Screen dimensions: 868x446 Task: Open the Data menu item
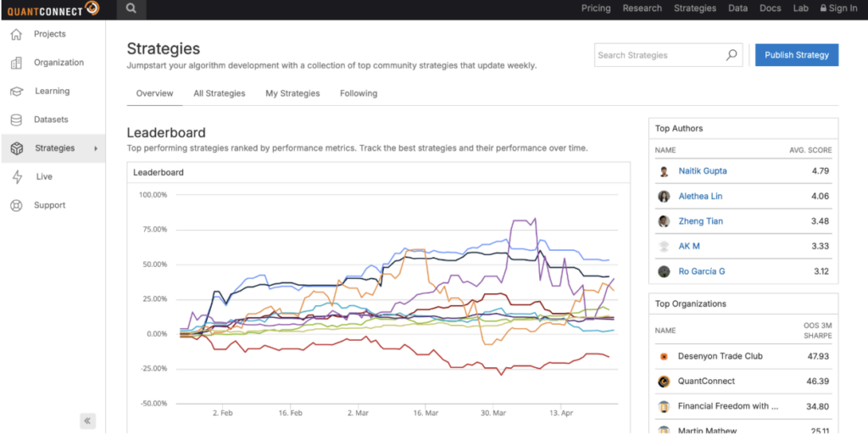tap(738, 8)
